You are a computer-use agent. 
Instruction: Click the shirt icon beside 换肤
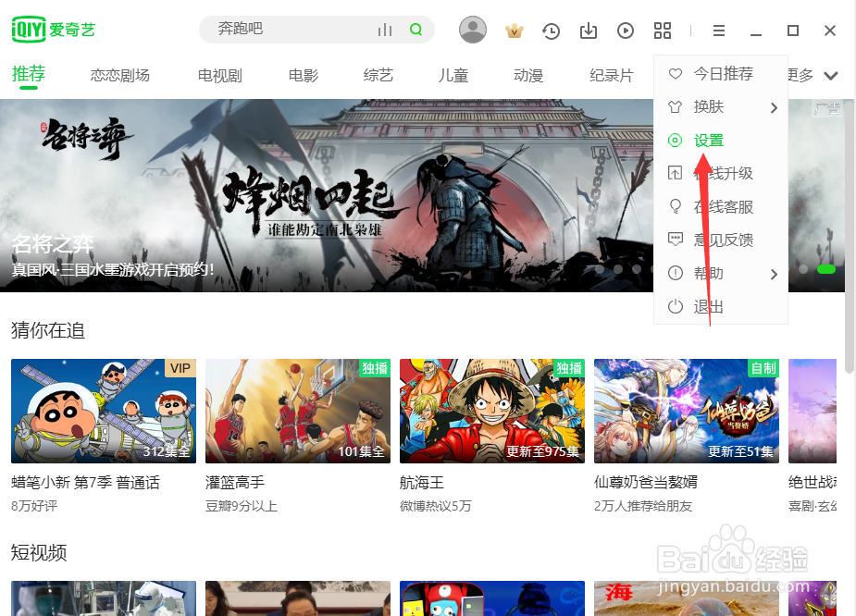tap(676, 107)
